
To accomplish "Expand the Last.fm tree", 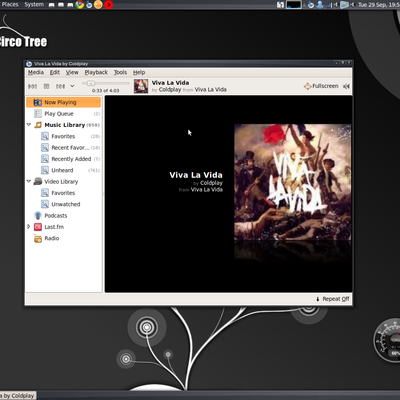I will [x=29, y=227].
